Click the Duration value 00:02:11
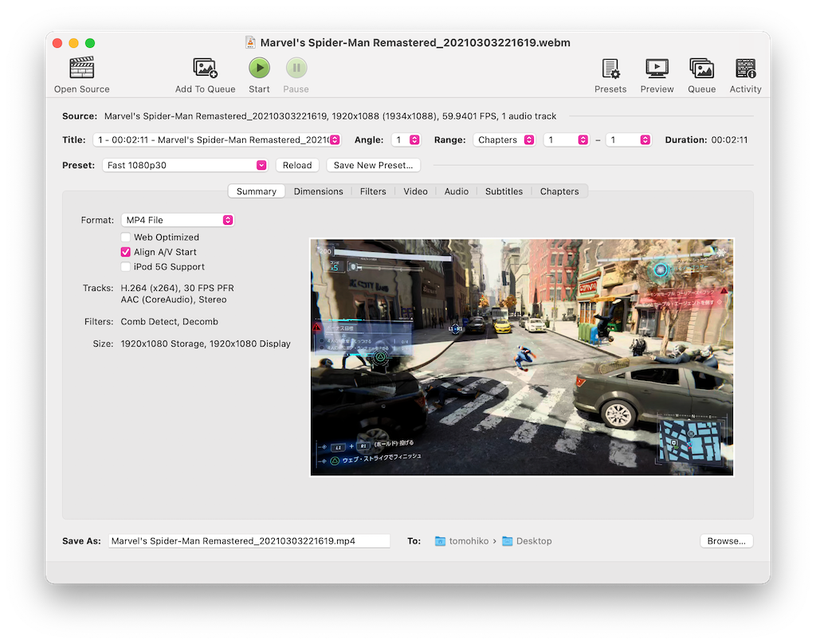The width and height of the screenshot is (816, 644). [x=729, y=139]
